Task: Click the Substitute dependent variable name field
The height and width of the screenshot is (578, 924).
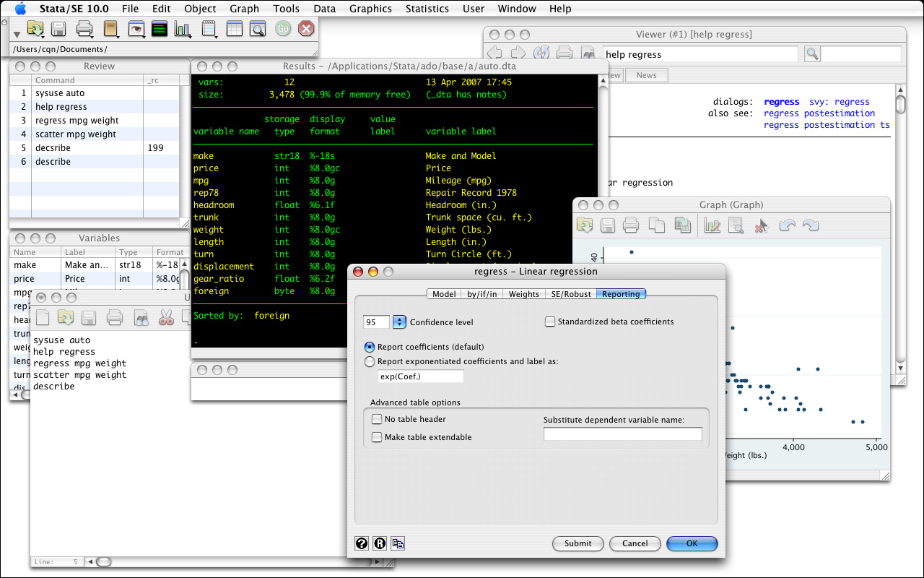Action: (622, 434)
